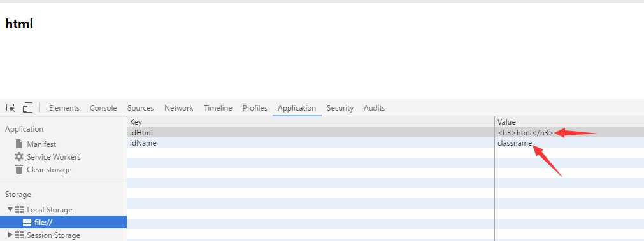Click the Key column header

[x=311, y=121]
